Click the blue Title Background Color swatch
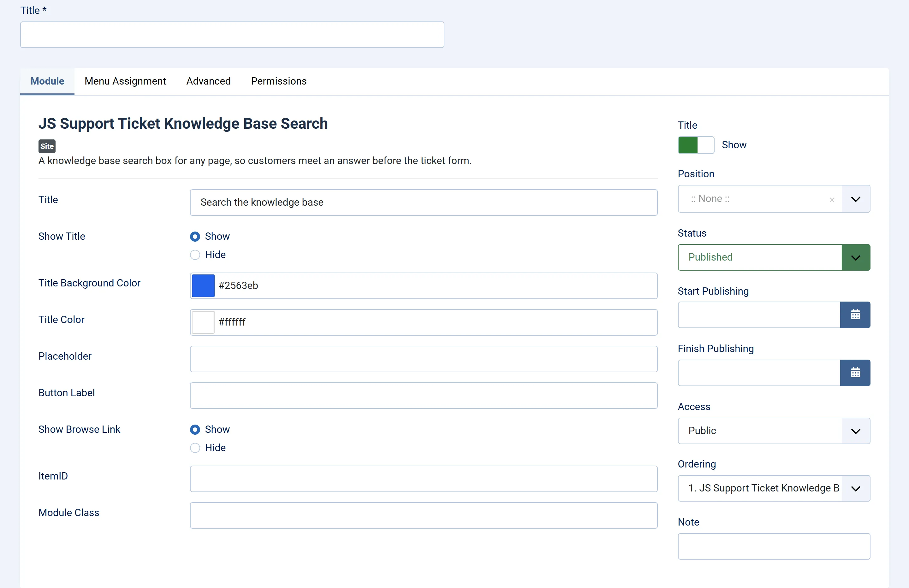This screenshot has height=588, width=909. tap(203, 285)
